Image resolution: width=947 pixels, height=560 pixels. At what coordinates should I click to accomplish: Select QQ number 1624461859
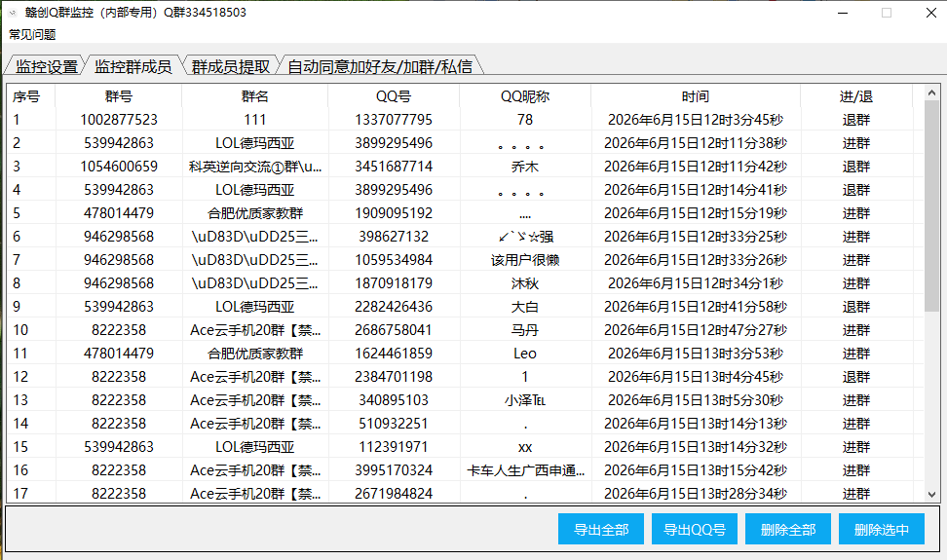tap(394, 354)
